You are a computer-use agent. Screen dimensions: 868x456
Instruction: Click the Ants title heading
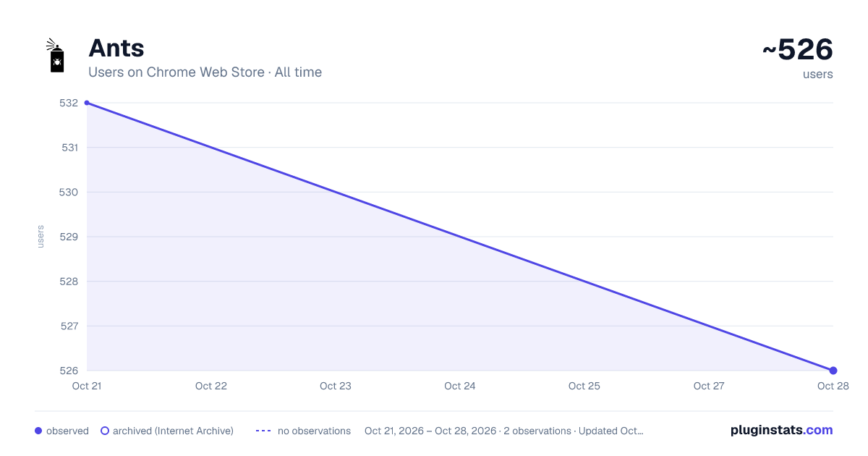point(116,48)
